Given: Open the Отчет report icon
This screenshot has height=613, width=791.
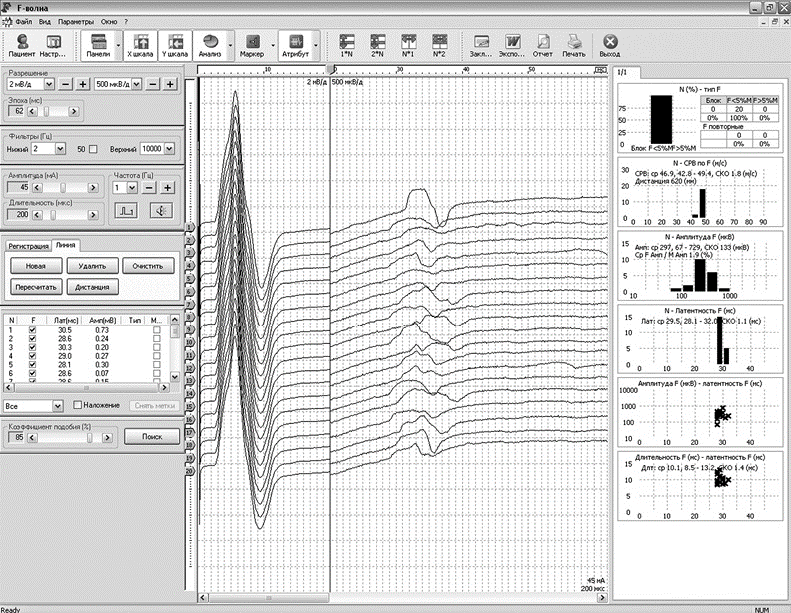Looking at the screenshot, I should [x=543, y=45].
